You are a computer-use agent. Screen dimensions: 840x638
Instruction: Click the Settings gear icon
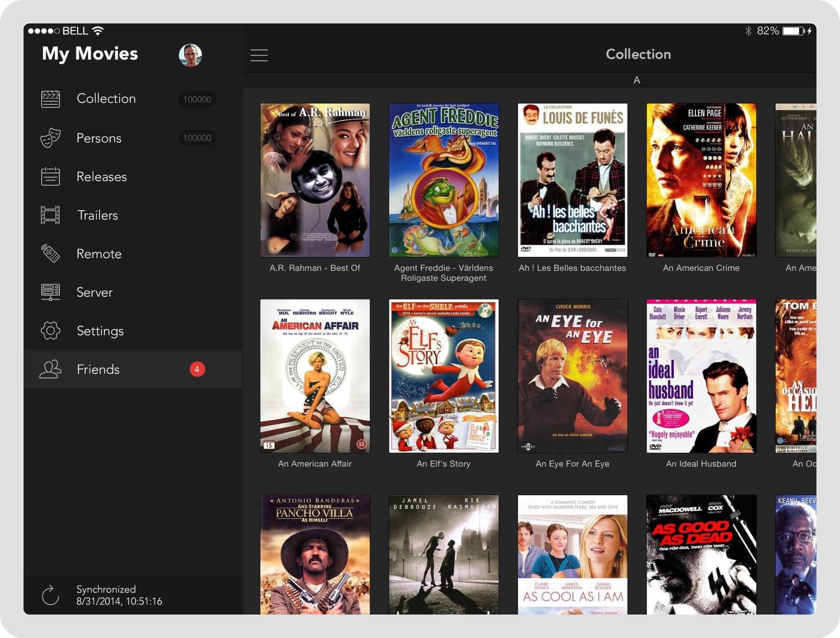coord(50,331)
